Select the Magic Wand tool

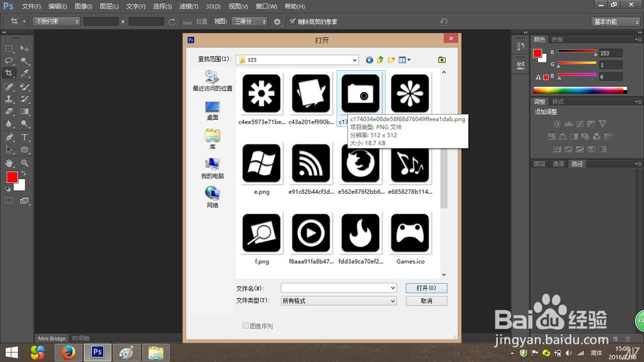pyautogui.click(x=24, y=61)
